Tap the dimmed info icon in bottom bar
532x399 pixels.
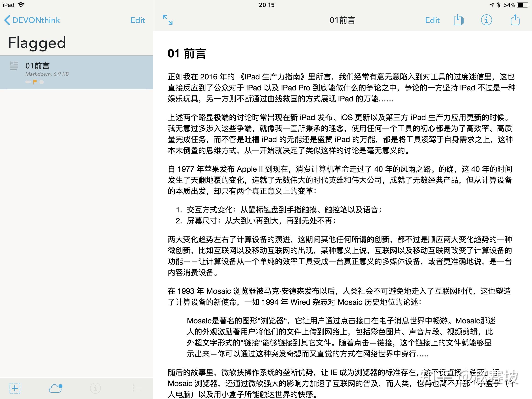95,388
